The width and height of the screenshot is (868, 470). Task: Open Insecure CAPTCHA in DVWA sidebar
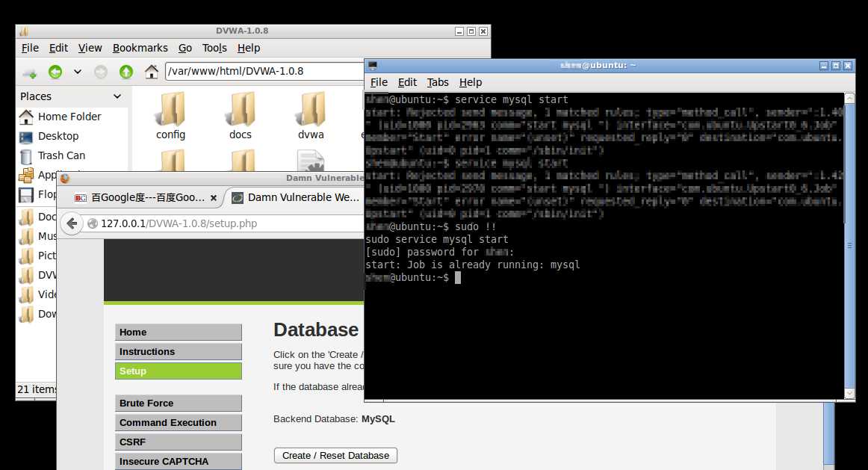179,461
